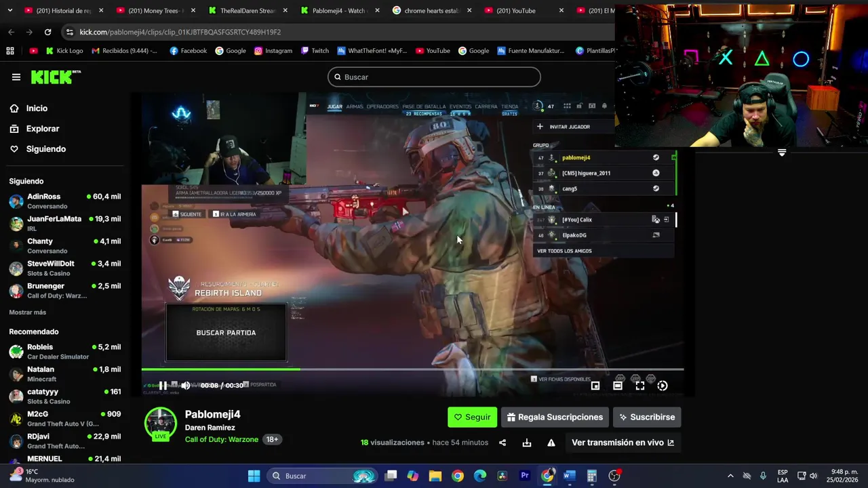Open the Kick sidebar hamburger menu
Viewport: 868px width, 488px height.
(x=16, y=77)
